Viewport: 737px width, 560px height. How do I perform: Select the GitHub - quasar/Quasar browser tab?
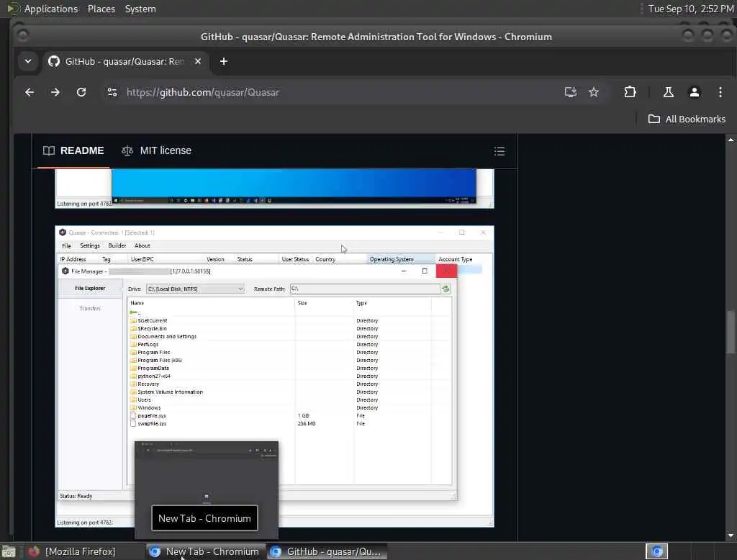[125, 62]
